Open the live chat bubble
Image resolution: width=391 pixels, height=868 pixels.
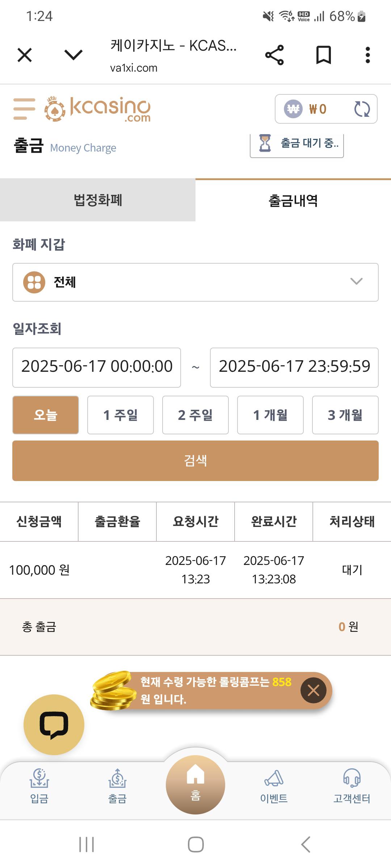click(54, 724)
